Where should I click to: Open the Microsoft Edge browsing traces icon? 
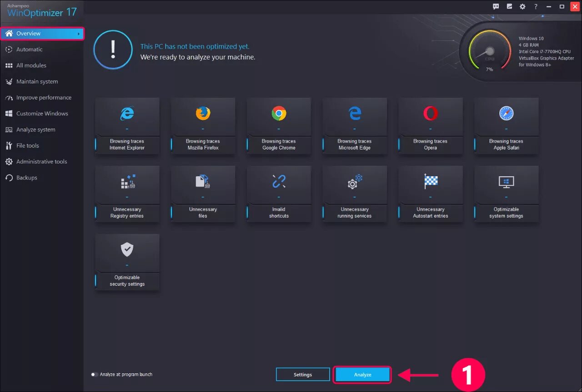click(x=355, y=113)
